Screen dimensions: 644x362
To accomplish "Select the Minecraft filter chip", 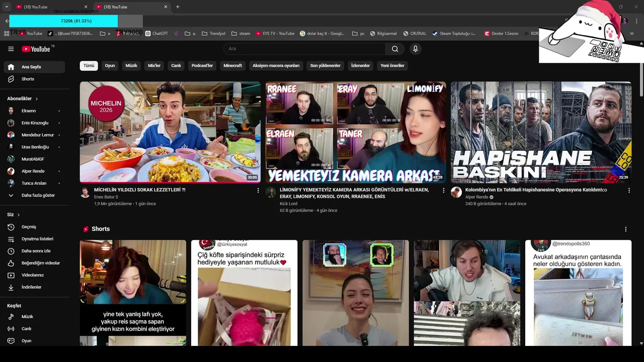I will [232, 65].
